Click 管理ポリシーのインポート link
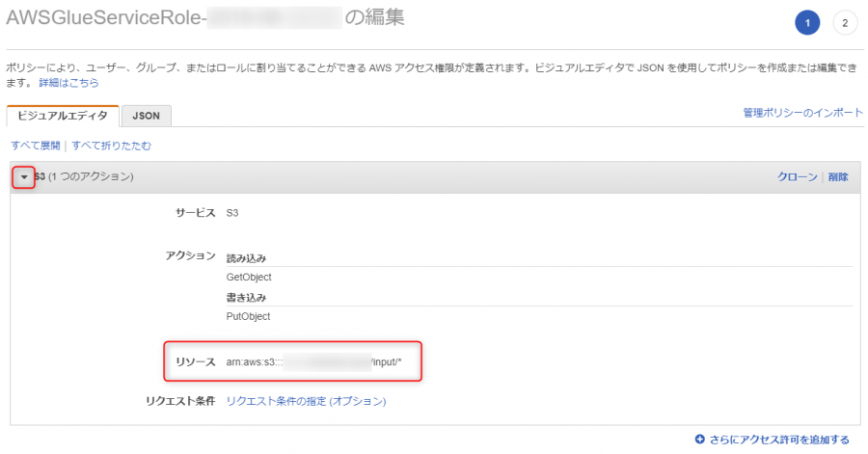 point(802,113)
